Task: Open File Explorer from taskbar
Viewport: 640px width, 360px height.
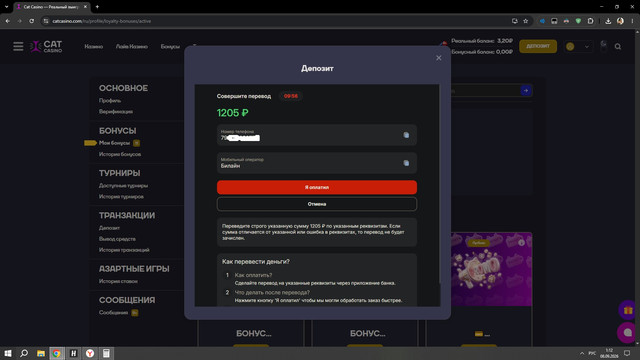Action: 41,353
